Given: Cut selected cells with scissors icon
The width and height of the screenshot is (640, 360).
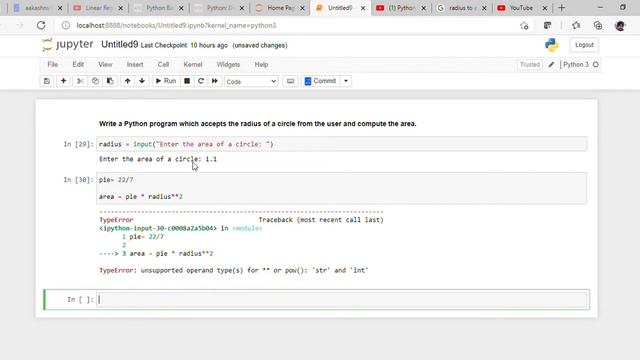Looking at the screenshot, I should coord(80,81).
